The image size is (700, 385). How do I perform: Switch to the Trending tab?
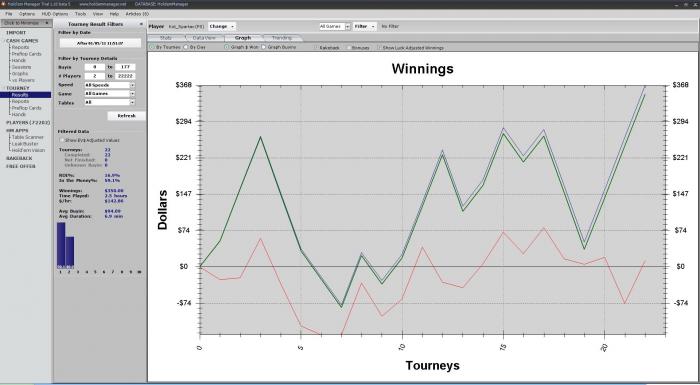coord(282,38)
